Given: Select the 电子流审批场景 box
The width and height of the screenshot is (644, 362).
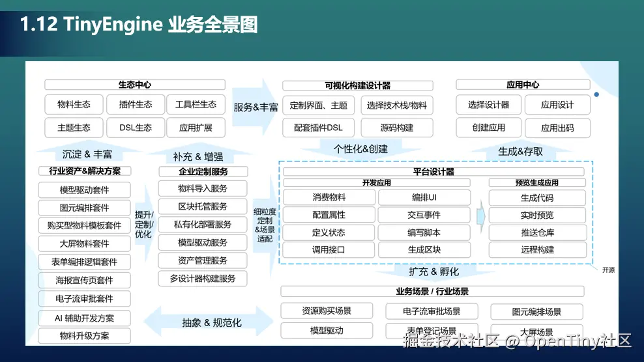Looking at the screenshot, I should (x=432, y=311).
